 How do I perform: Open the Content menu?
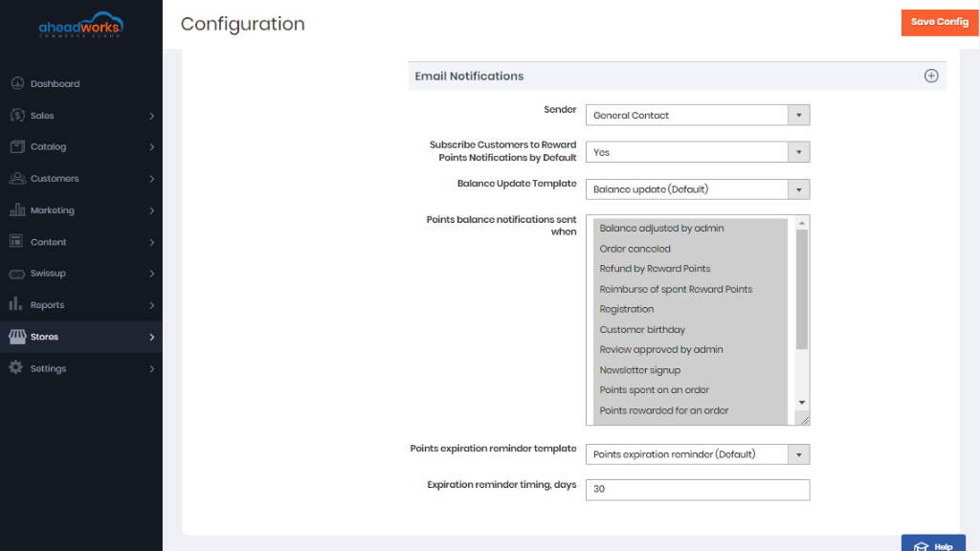tap(81, 242)
